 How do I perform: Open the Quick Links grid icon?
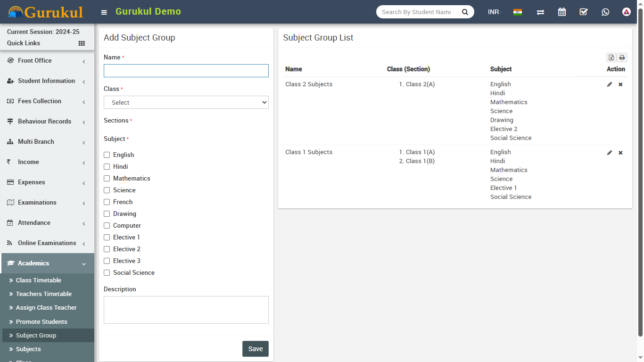(x=82, y=43)
